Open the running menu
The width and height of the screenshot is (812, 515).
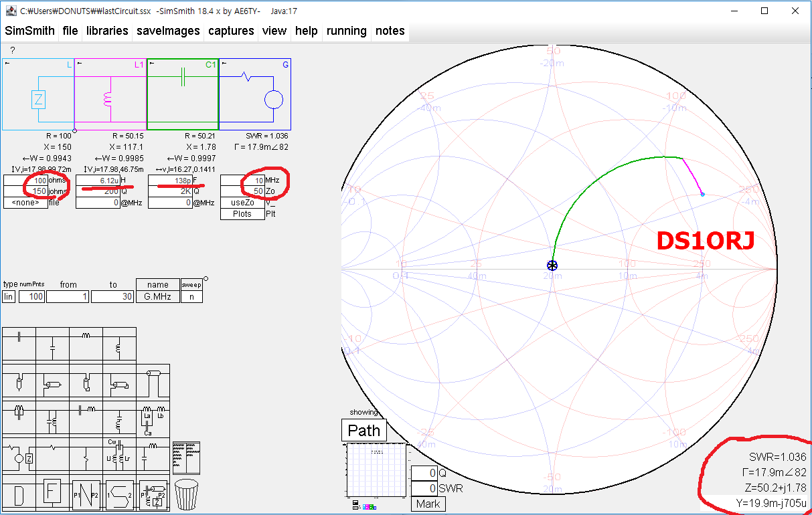[347, 31]
